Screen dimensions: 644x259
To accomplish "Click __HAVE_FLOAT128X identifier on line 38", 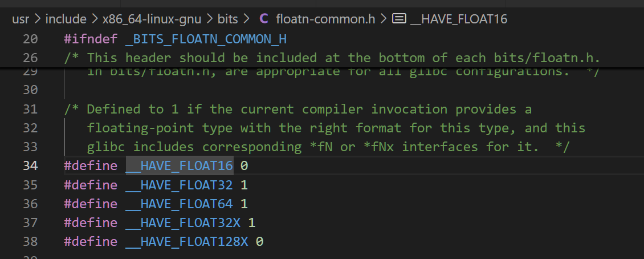I will tap(187, 242).
